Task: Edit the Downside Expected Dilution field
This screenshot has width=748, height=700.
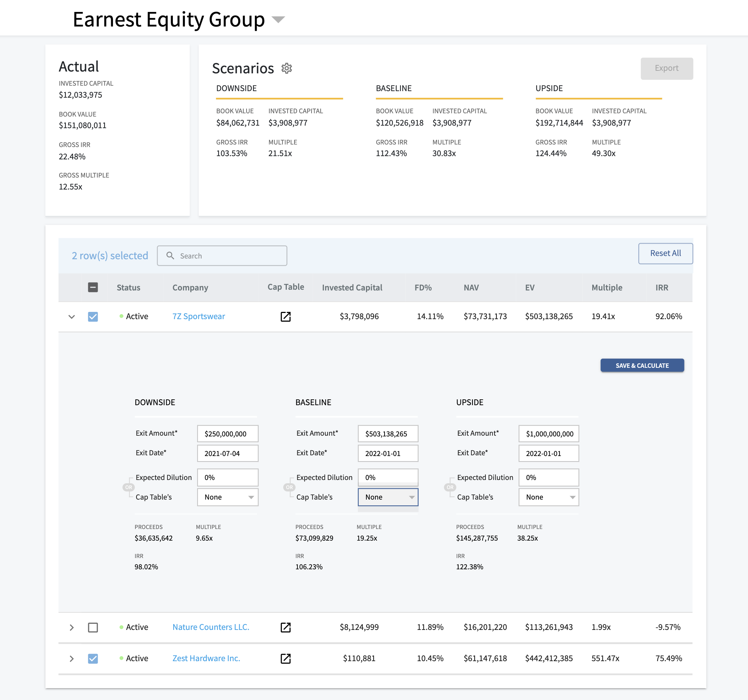Action: pos(228,478)
